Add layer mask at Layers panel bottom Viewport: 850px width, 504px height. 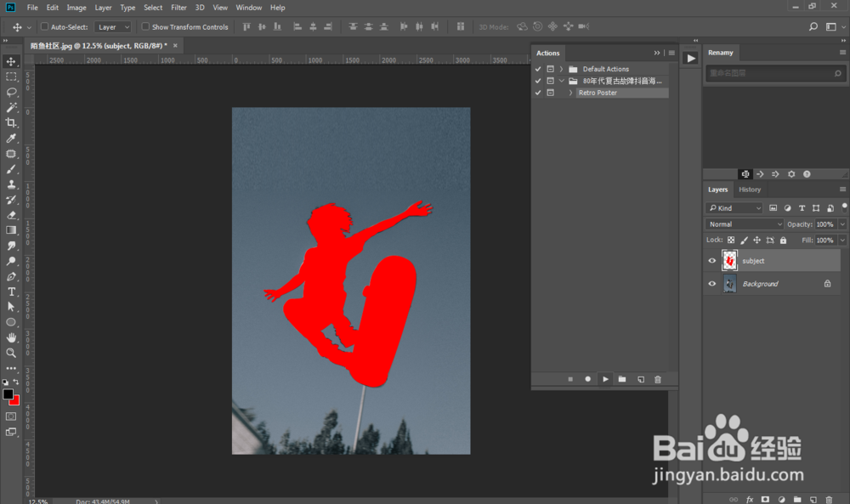766,499
